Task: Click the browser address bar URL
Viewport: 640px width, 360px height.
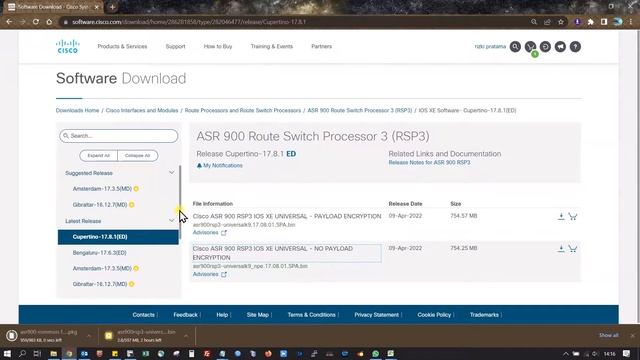Action: tap(189, 22)
